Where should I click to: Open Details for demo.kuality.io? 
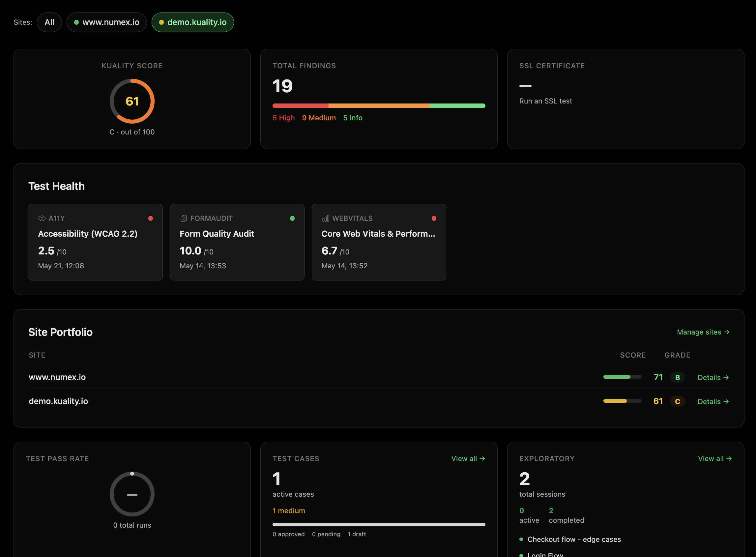point(713,401)
